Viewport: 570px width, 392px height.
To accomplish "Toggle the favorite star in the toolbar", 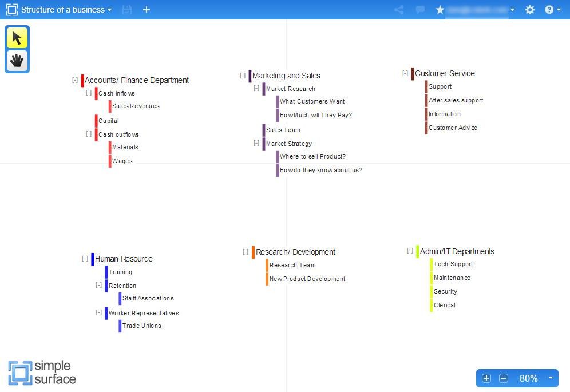I will click(x=440, y=9).
